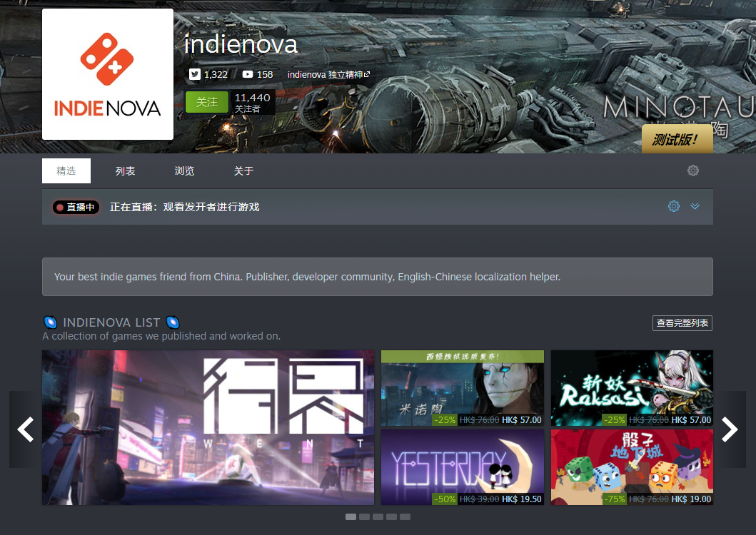This screenshot has width=756, height=535.
Task: Open the YESTERDAY game capsule
Action: [x=463, y=467]
